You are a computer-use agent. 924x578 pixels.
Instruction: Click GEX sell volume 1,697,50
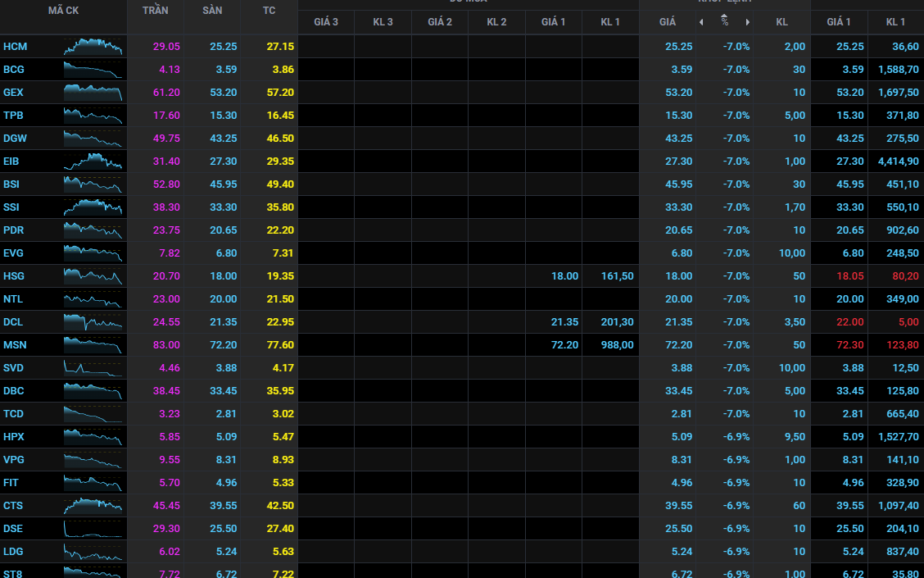(898, 93)
